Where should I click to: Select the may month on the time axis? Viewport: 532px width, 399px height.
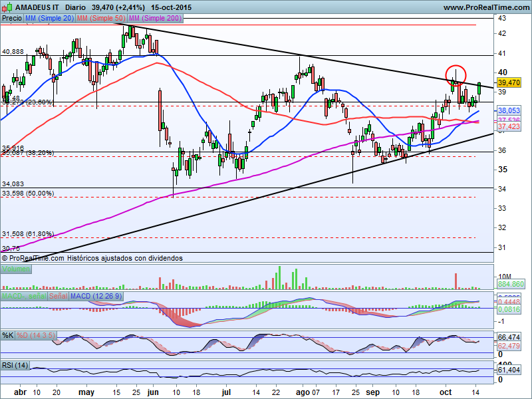86,392
